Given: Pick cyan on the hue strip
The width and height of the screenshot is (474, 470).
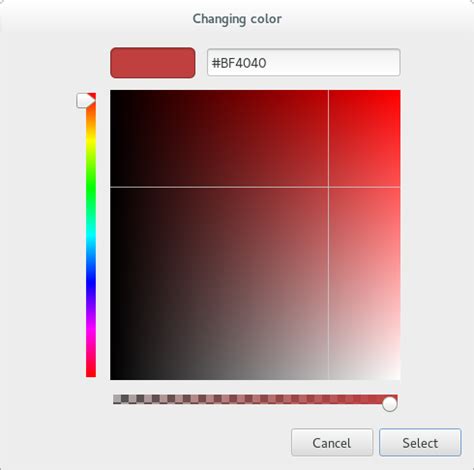Looking at the screenshot, I should pyautogui.click(x=91, y=235).
